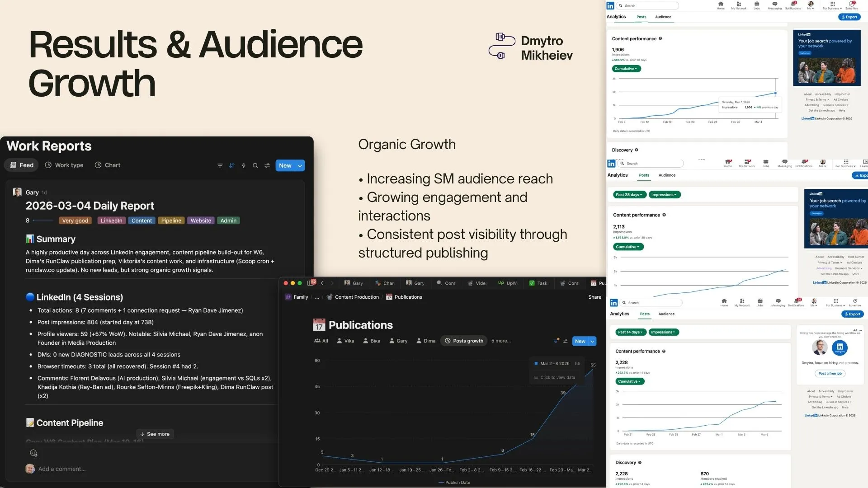The width and height of the screenshot is (868, 488).
Task: Open view settings sliders icon in Work Reports
Action: pos(267,165)
